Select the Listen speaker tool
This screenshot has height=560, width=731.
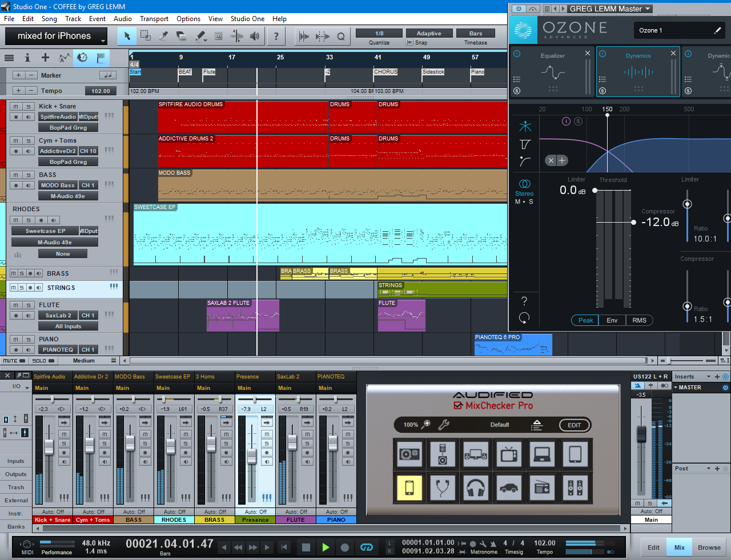click(x=255, y=36)
